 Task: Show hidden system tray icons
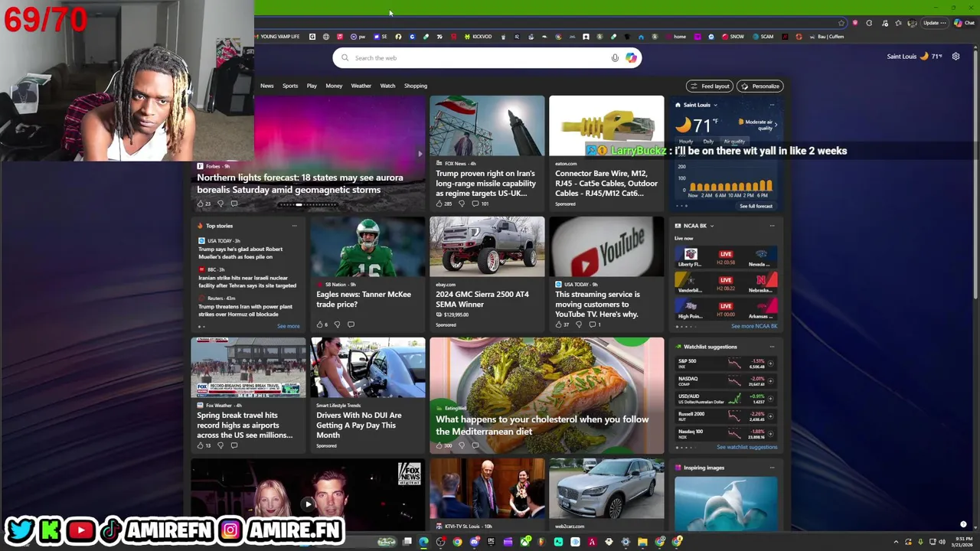click(x=896, y=542)
